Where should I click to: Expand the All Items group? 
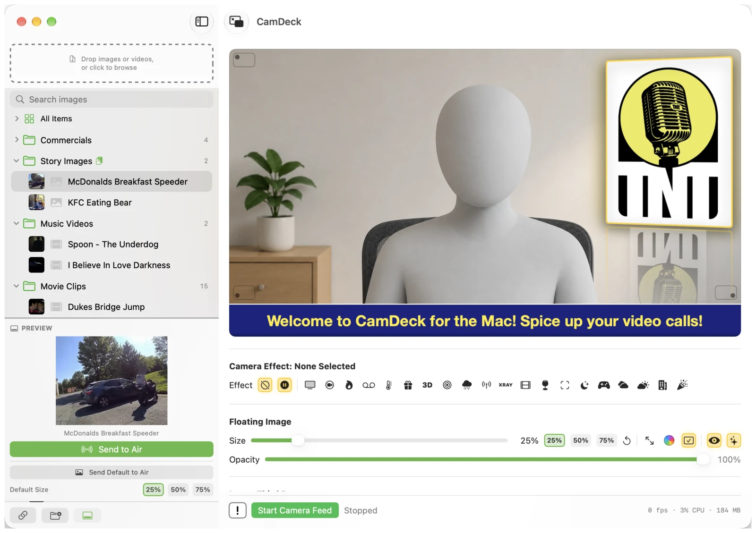coord(17,118)
